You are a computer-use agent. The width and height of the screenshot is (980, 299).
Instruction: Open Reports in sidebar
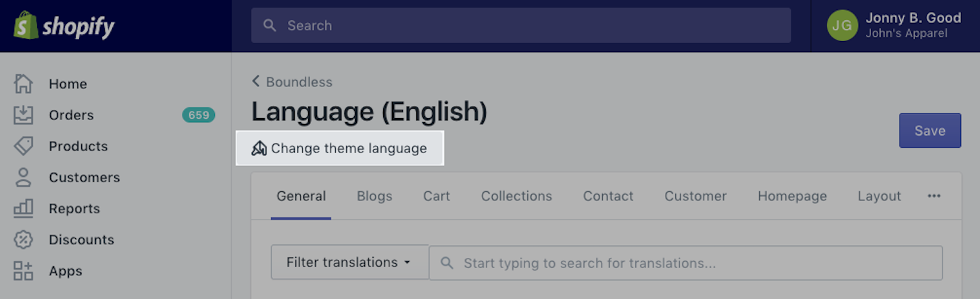(x=74, y=209)
